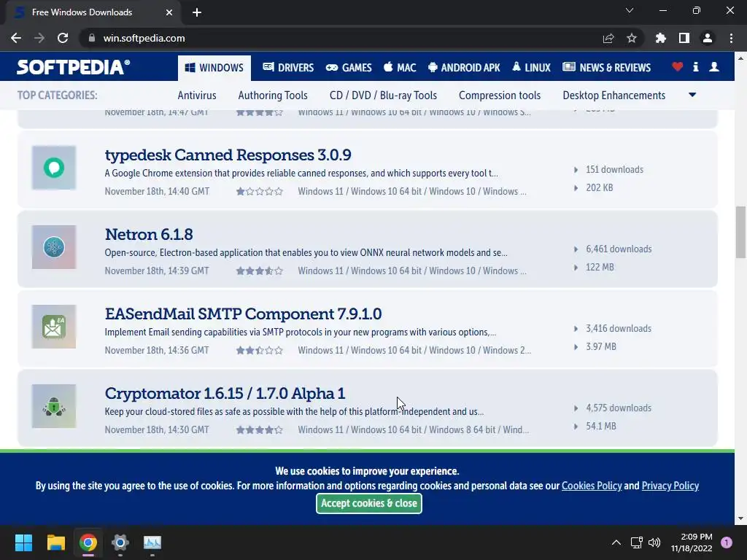747x560 pixels.
Task: Reload the current page
Action: (x=63, y=38)
